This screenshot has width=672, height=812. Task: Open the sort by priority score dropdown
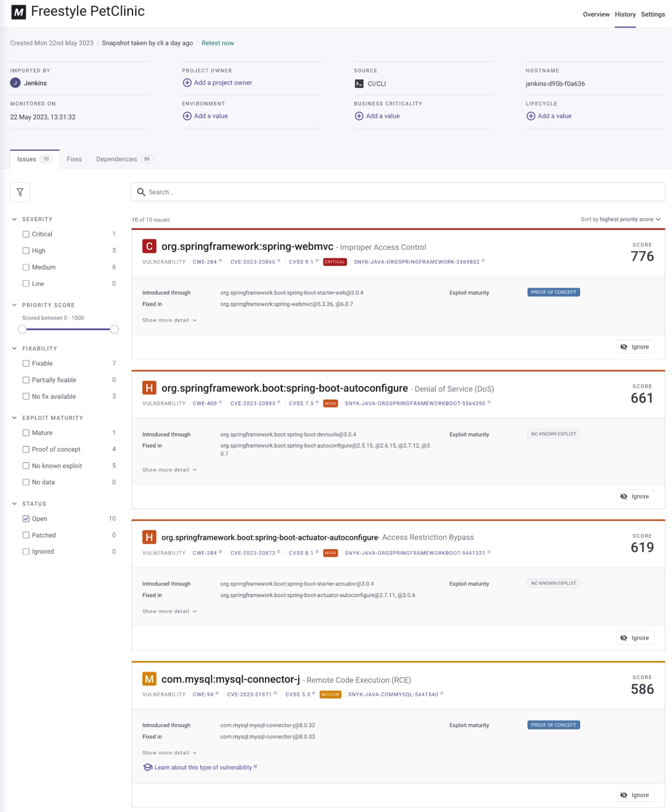click(621, 219)
